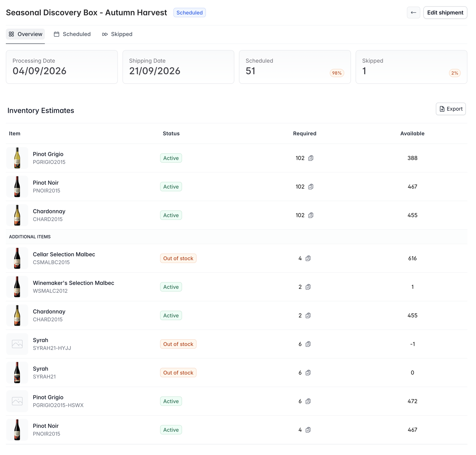Click the Cellar Selection Malbec item name
476x455 pixels.
(x=64, y=254)
